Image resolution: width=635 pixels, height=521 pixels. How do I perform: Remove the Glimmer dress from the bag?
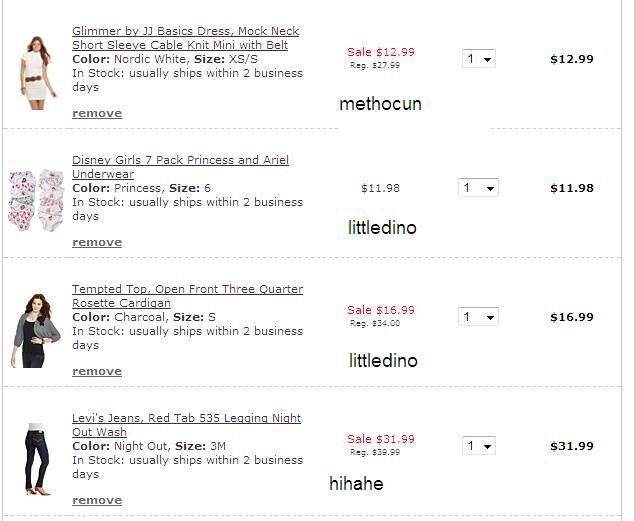(97, 114)
